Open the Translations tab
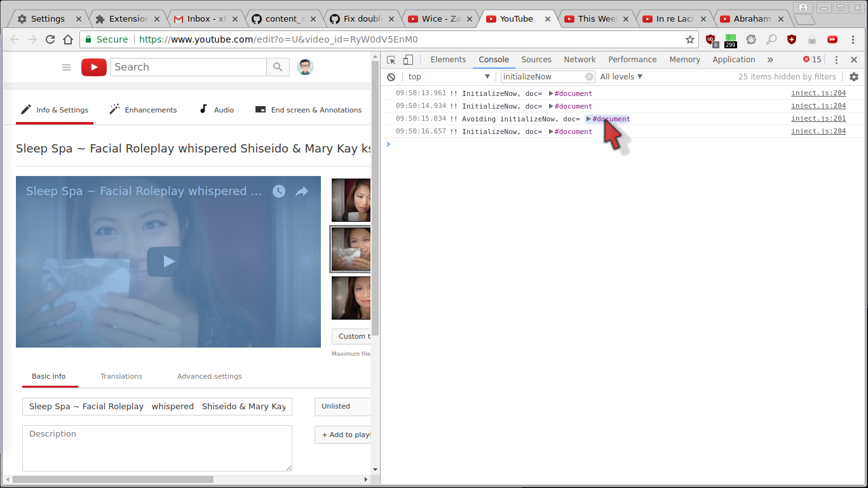This screenshot has height=488, width=868. pyautogui.click(x=121, y=376)
